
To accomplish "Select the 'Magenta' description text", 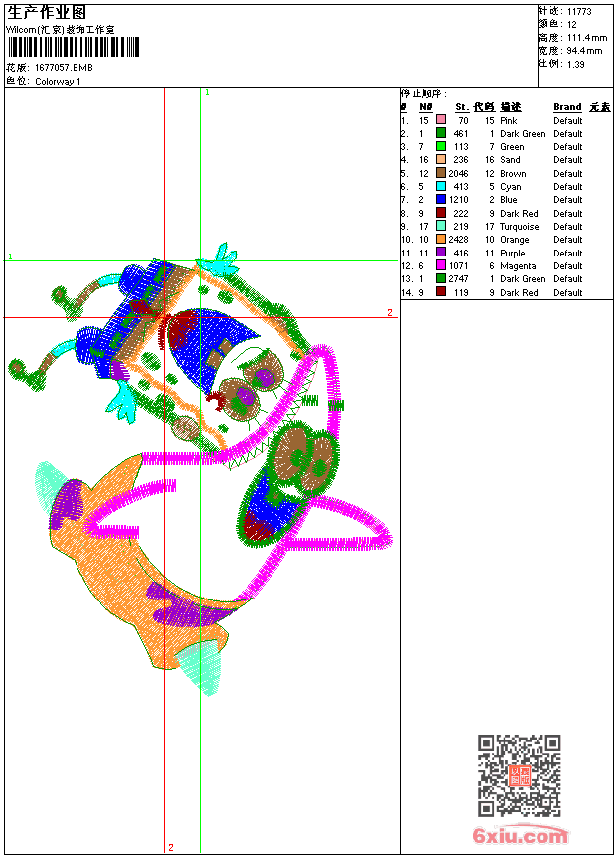I will 518,266.
